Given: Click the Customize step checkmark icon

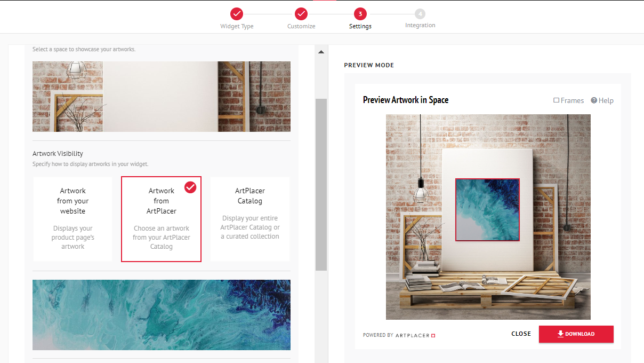Looking at the screenshot, I should [x=301, y=14].
